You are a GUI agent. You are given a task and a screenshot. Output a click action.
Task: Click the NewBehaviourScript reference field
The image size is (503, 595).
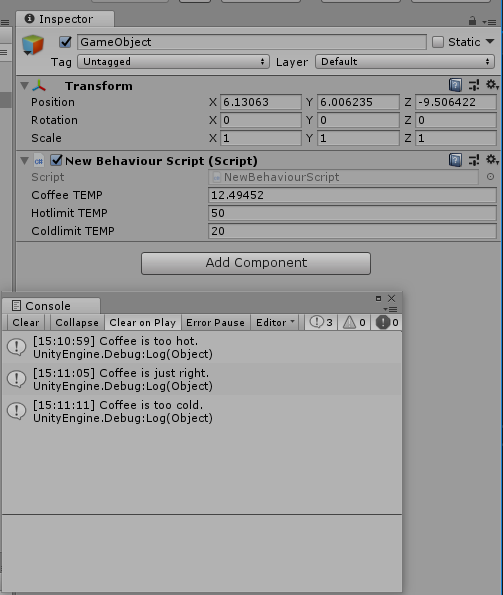pos(343,177)
